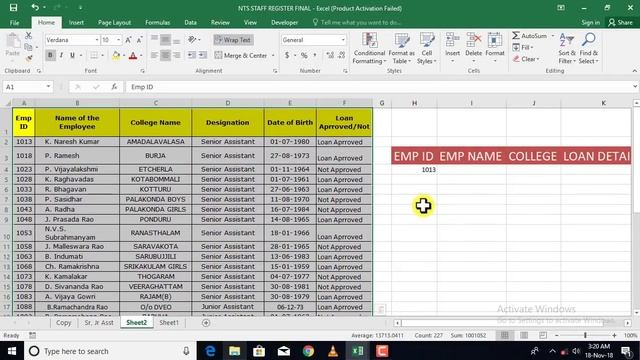Screen dimensions: 640x360
Task: Click Sign in link
Action: [x=590, y=22]
